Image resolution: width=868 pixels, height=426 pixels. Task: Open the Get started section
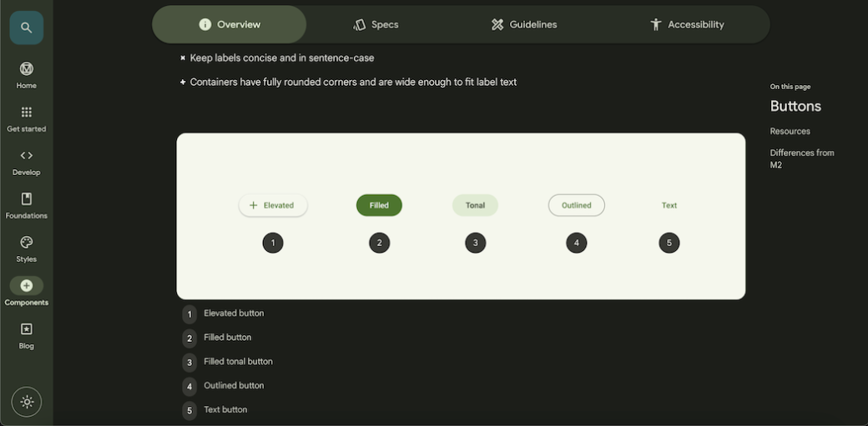27,119
